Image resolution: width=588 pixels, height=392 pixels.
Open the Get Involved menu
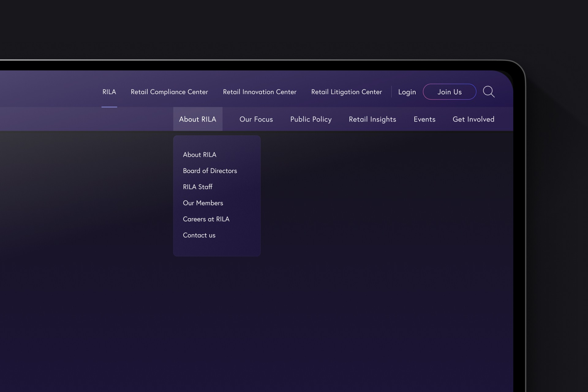[473, 119]
